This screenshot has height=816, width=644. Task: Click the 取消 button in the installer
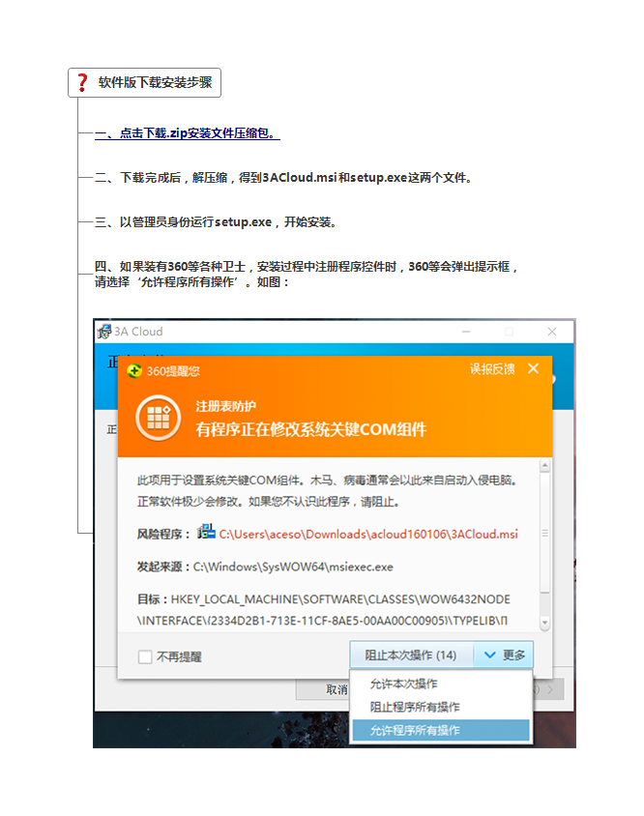coord(323,689)
